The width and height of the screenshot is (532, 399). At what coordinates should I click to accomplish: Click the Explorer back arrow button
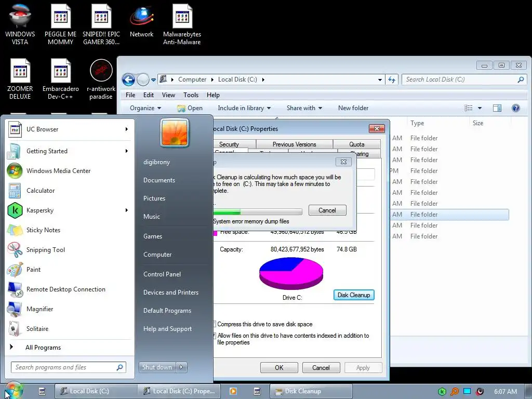tap(129, 79)
